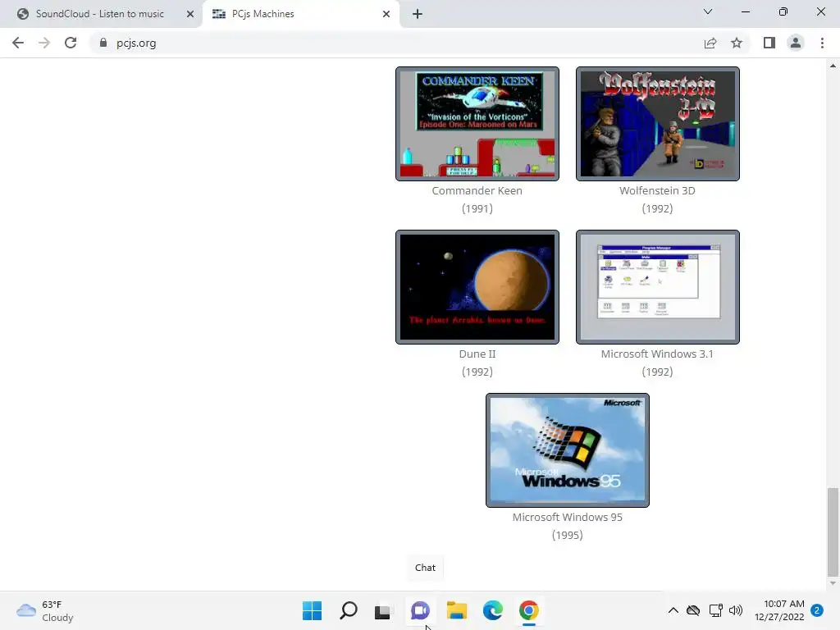Click the (1991) year text

[477, 208]
